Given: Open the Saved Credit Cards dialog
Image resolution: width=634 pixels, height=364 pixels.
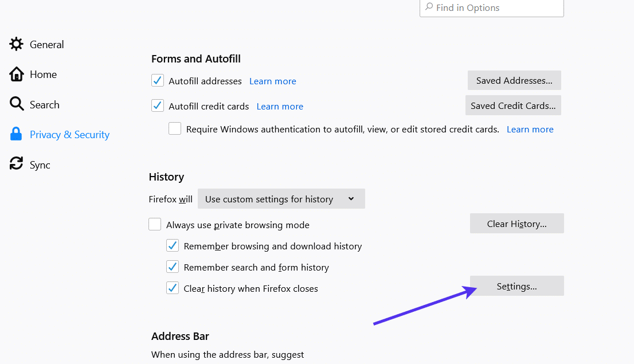Looking at the screenshot, I should [512, 105].
